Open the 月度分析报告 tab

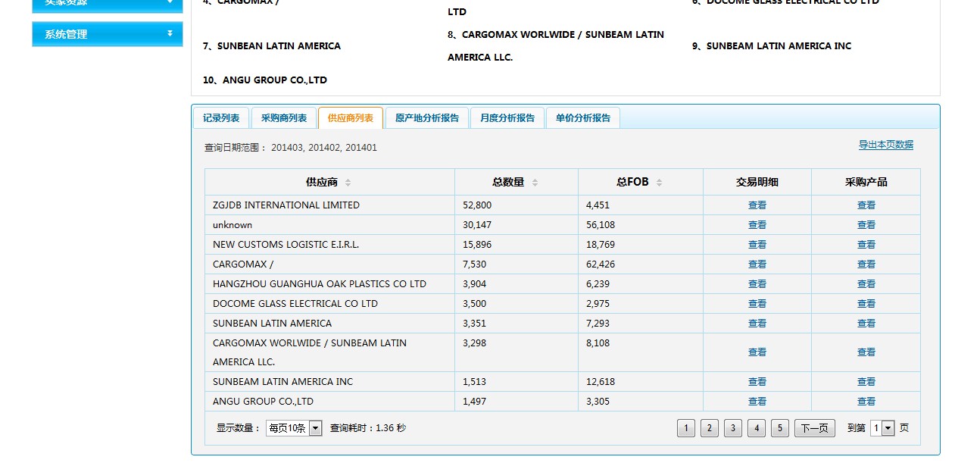click(x=507, y=118)
